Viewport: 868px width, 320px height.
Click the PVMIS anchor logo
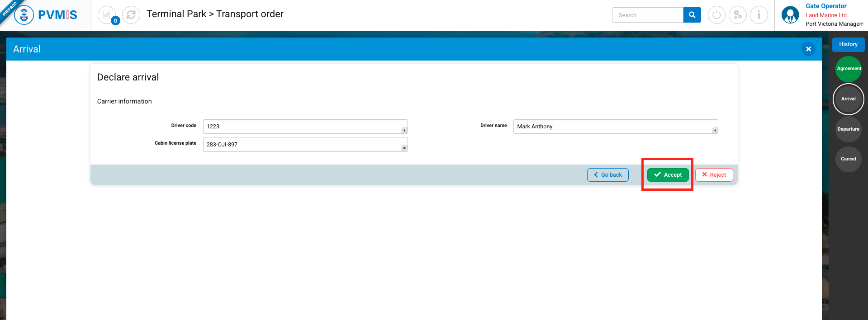(x=24, y=15)
